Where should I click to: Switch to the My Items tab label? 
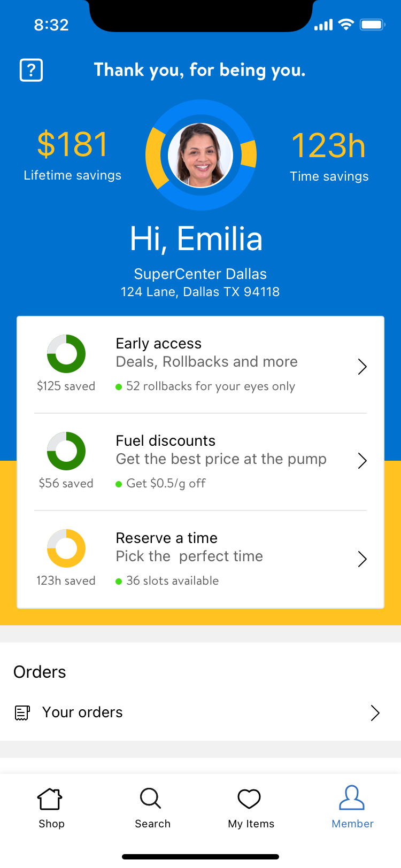pos(251,824)
